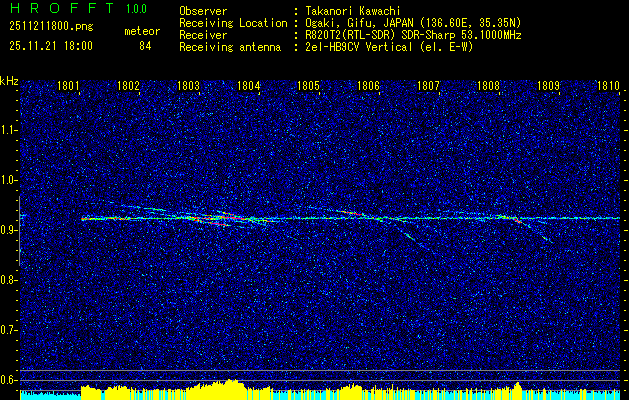Click the meteor count 84
The width and height of the screenshot is (629, 400).
[145, 46]
